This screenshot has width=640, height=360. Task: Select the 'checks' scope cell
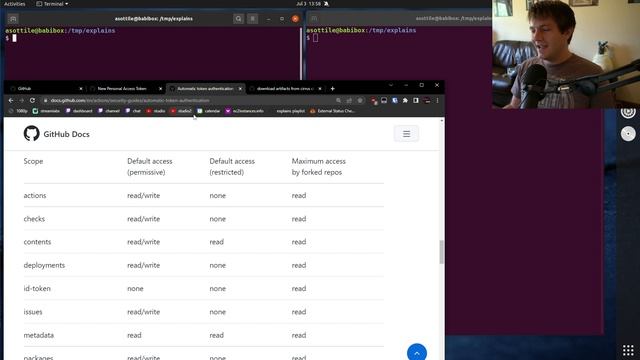point(34,219)
